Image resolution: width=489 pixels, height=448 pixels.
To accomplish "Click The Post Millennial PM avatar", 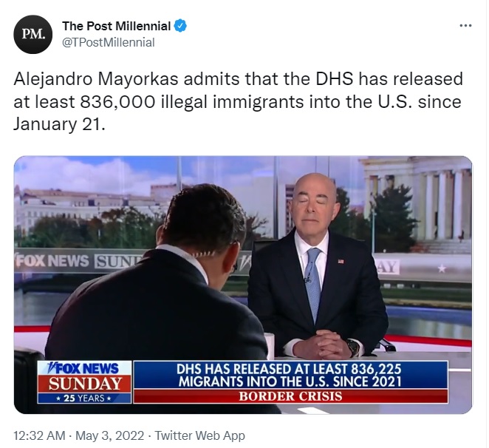I will tap(33, 34).
